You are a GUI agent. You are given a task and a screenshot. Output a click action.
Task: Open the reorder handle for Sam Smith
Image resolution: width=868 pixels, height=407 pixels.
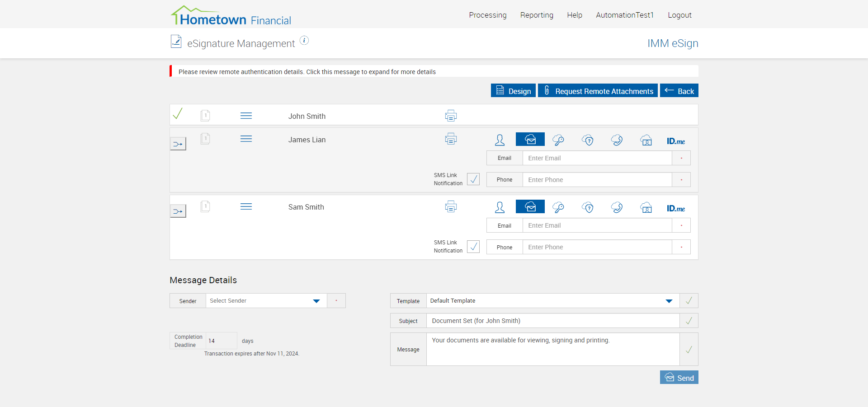coord(246,207)
